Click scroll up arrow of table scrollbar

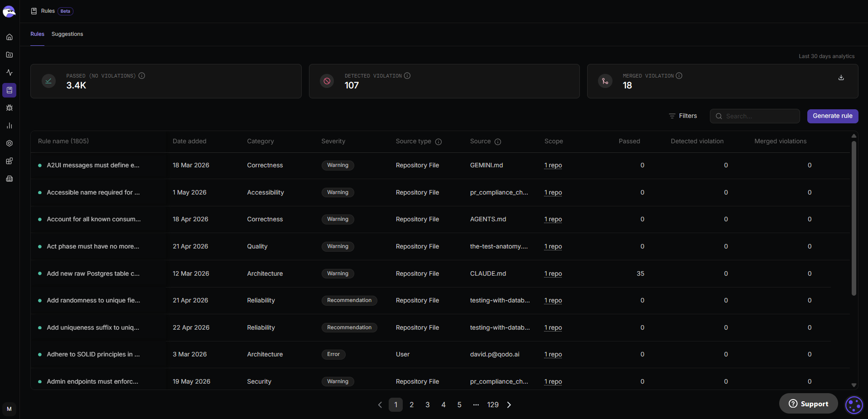[x=854, y=136]
